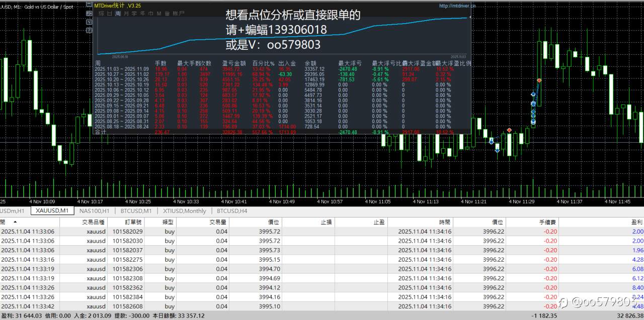
Task: Toggle the 時間 column sort order
Action: 445,222
